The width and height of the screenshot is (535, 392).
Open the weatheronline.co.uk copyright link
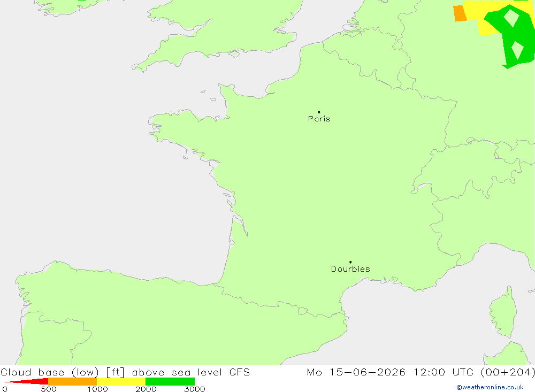click(x=490, y=387)
